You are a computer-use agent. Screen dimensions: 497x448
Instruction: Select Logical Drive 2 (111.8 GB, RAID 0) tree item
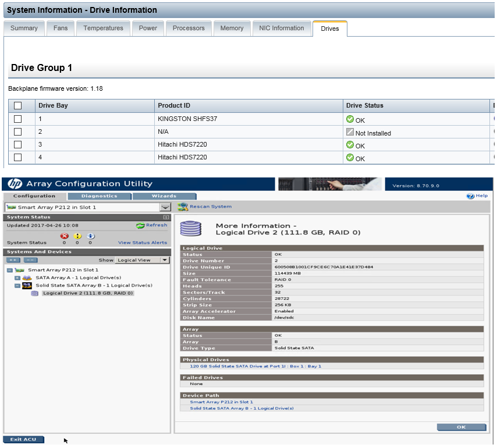click(88, 293)
